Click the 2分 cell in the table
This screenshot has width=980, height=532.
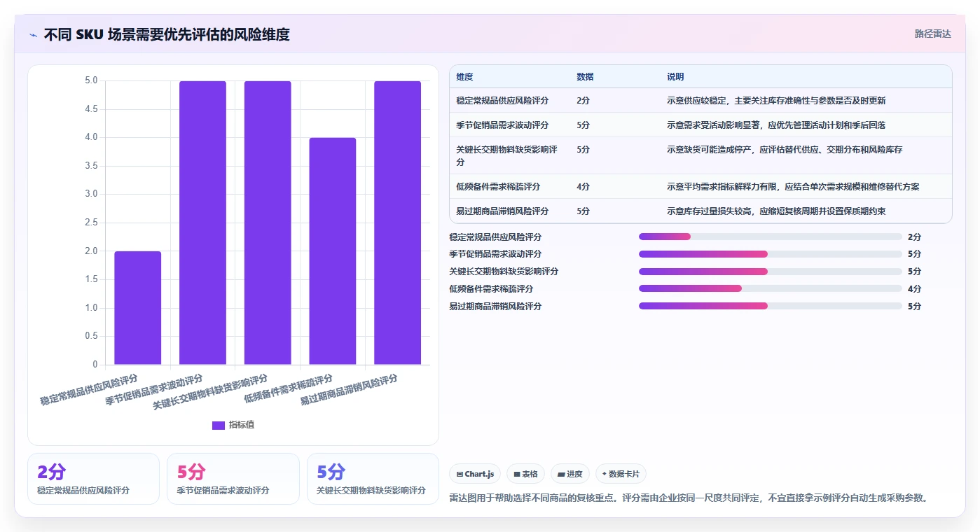(583, 101)
